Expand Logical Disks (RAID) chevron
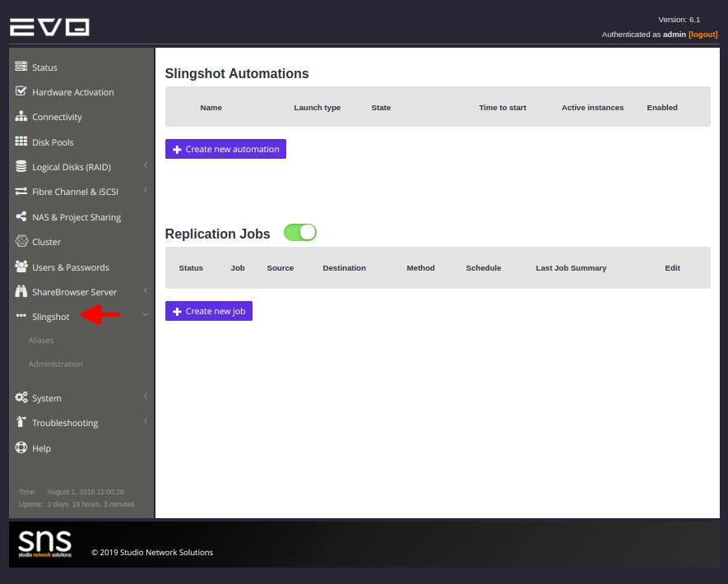The width and height of the screenshot is (728, 584). click(x=146, y=165)
